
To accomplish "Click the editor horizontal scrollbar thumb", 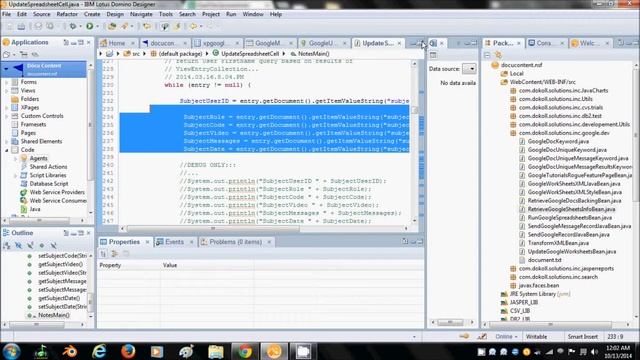I will [x=213, y=229].
